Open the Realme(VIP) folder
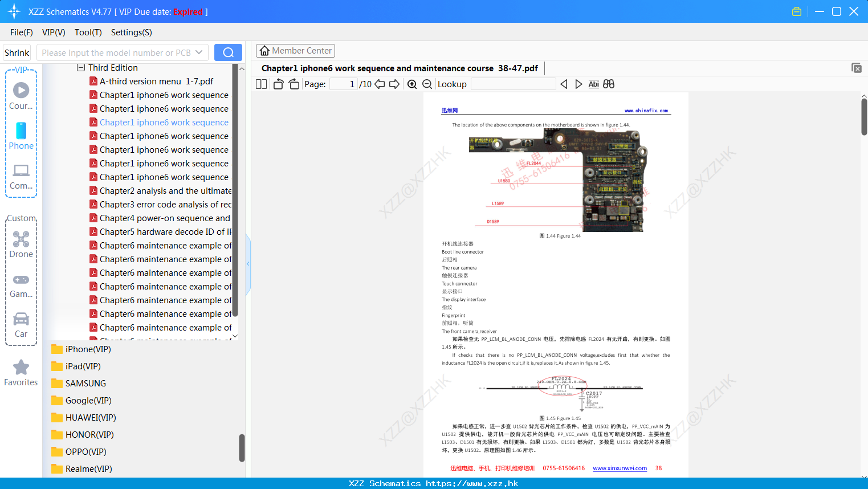The height and width of the screenshot is (489, 868). [81, 469]
